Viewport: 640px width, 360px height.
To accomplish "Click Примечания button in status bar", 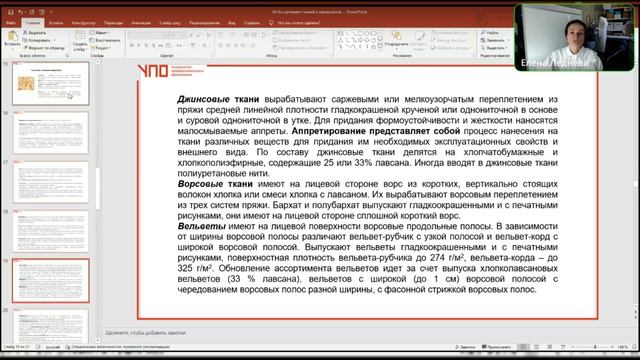I will [496, 347].
